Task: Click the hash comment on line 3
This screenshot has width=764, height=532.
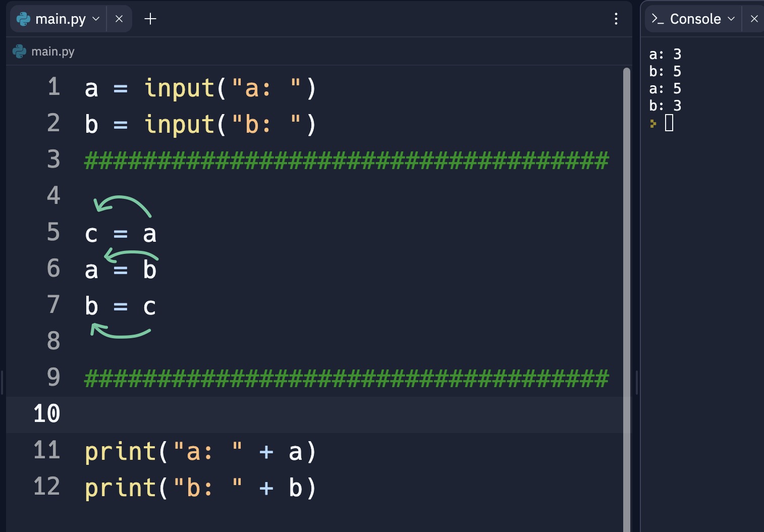Action: tap(346, 161)
